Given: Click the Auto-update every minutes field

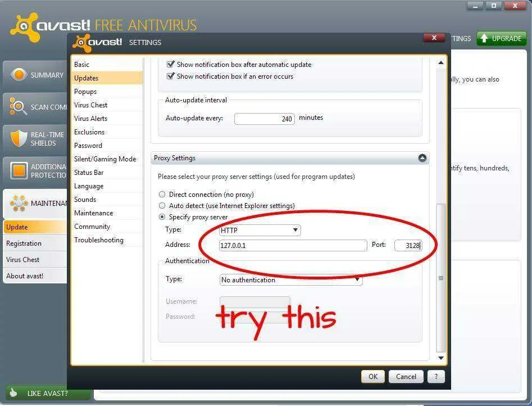Looking at the screenshot, I should [x=264, y=119].
